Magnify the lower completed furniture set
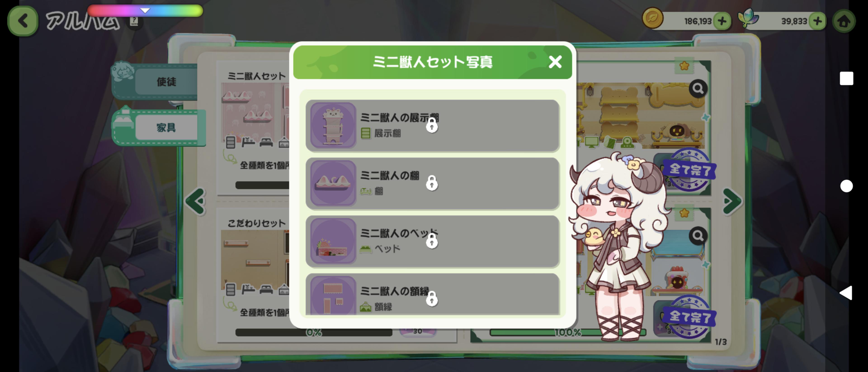Screen dimensions: 868x372 click(x=698, y=236)
